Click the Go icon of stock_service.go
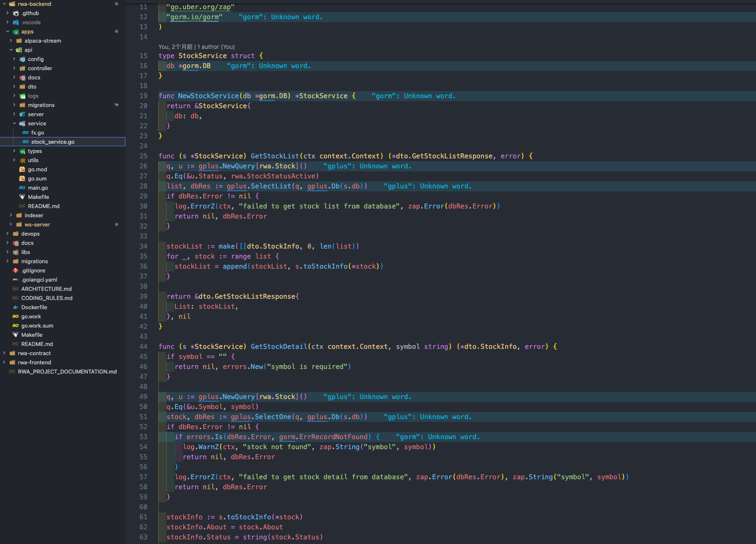This screenshot has width=756, height=544. 25,142
